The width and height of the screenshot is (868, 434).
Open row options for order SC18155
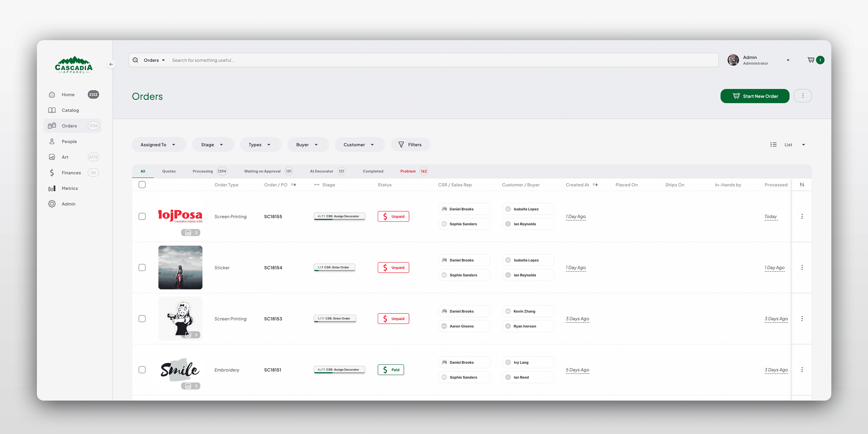(802, 216)
